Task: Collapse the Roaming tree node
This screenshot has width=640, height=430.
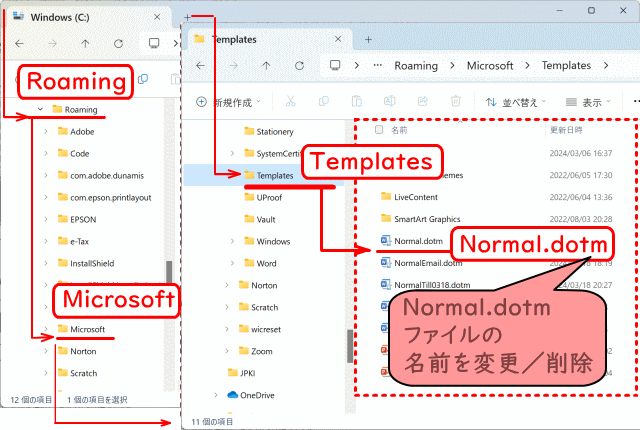Action: [40, 109]
